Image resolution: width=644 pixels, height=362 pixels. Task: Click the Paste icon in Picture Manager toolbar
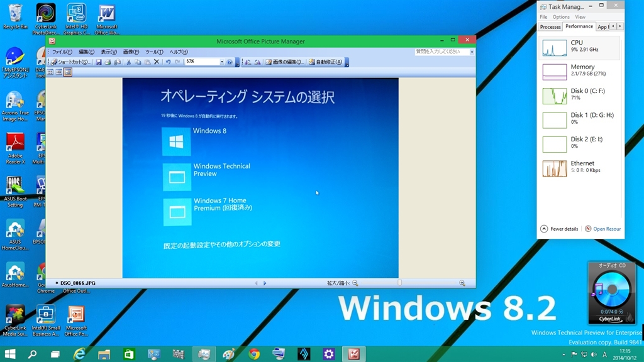(x=147, y=62)
